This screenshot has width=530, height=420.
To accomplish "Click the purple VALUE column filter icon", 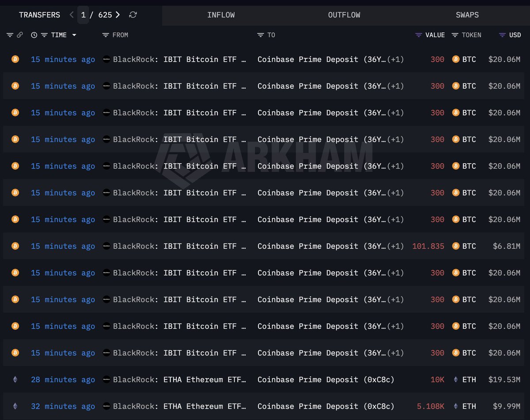I will coord(419,35).
